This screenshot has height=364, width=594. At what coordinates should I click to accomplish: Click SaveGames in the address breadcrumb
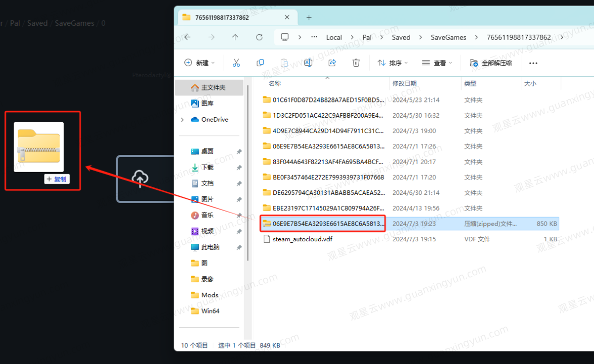tap(448, 37)
